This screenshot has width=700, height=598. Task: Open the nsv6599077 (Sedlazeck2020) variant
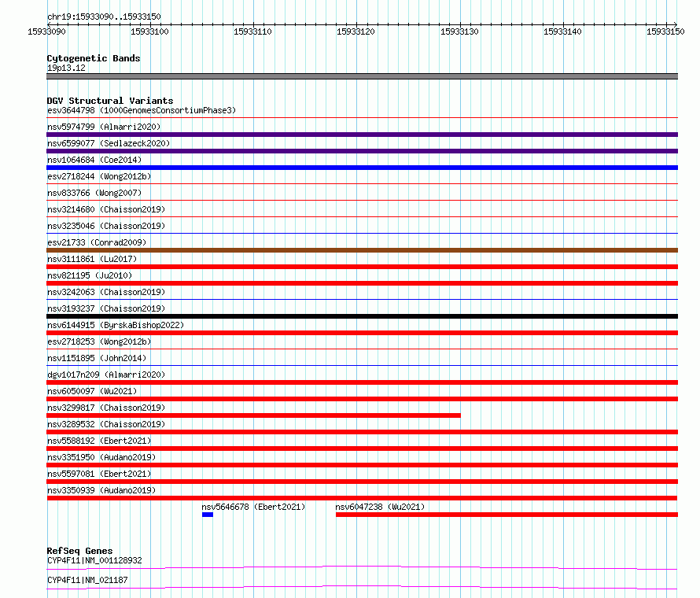[x=109, y=143]
